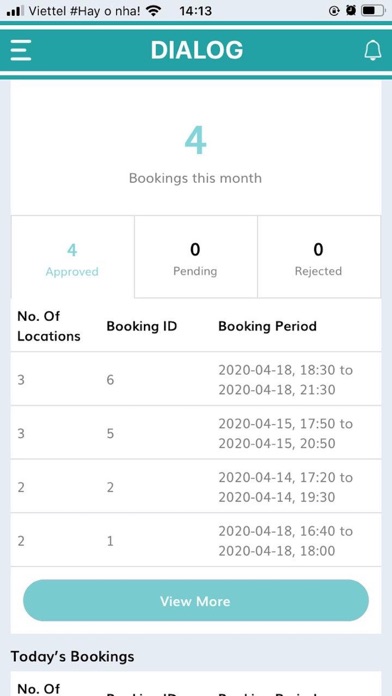The width and height of the screenshot is (392, 696).
Task: Open booking ID 6 row
Action: [x=196, y=379]
